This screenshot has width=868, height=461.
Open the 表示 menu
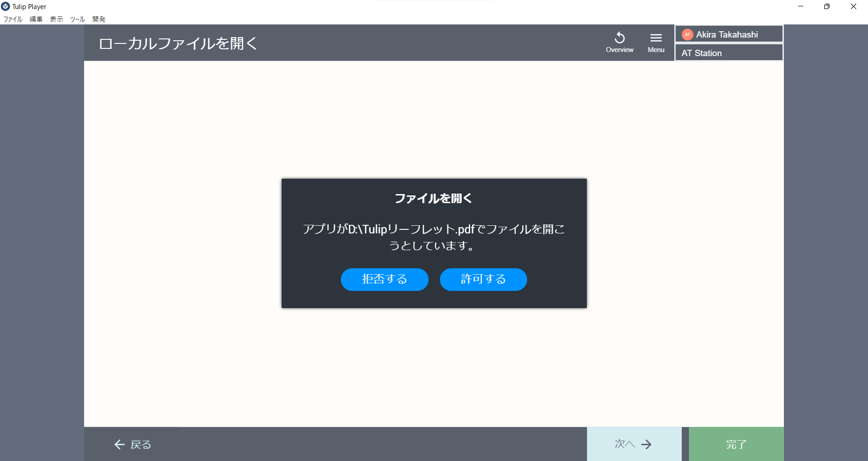click(57, 19)
